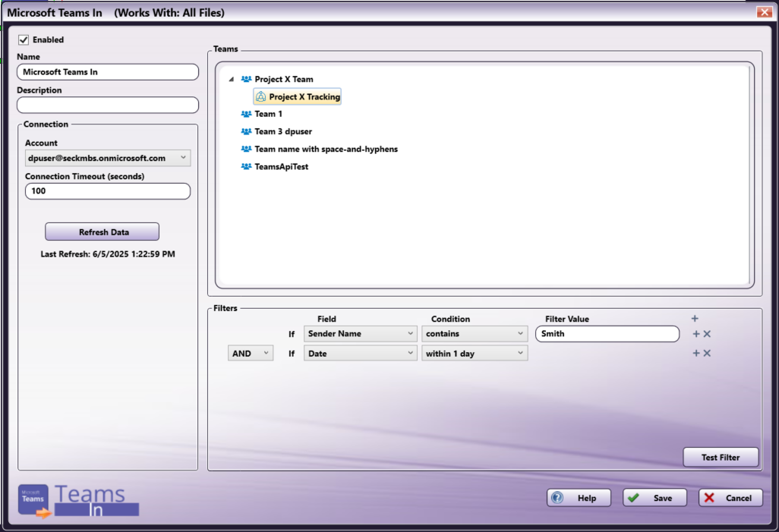Select Team 3 dpuser
Viewport: 779px width, 532px height.
pos(283,131)
